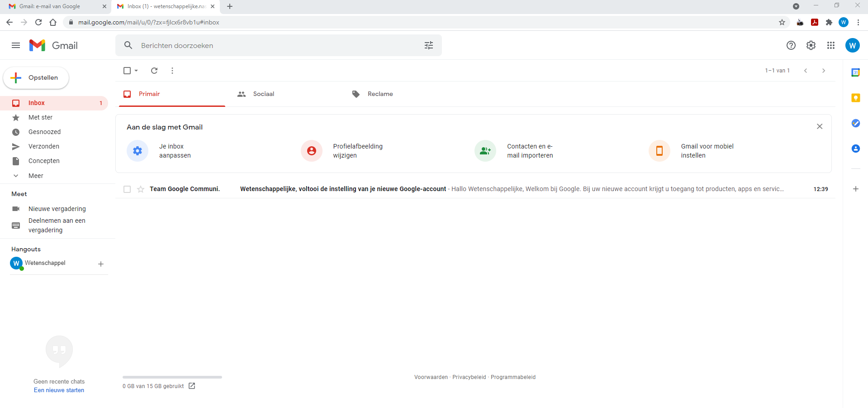Click the Een nieuwe starten link
The image size is (868, 408).
click(x=59, y=390)
